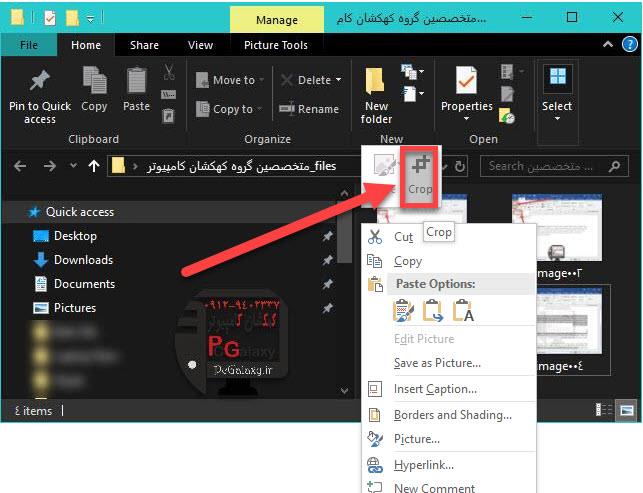Open recent locations dropdown next to Forward
This screenshot has width=643, height=493.
(x=73, y=166)
